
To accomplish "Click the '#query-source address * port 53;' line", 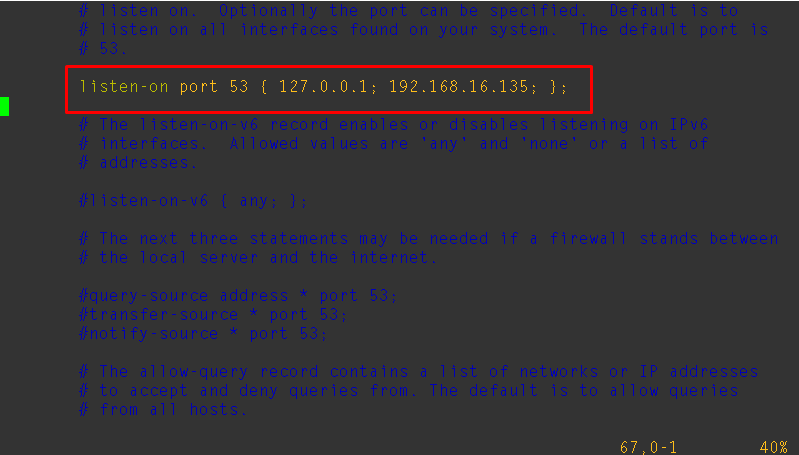I will (238, 296).
